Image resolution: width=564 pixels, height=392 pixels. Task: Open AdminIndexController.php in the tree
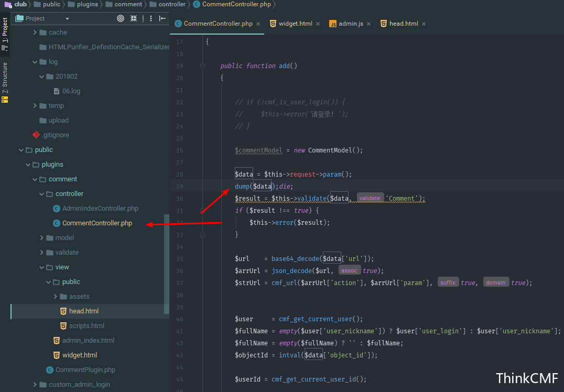[x=100, y=209]
